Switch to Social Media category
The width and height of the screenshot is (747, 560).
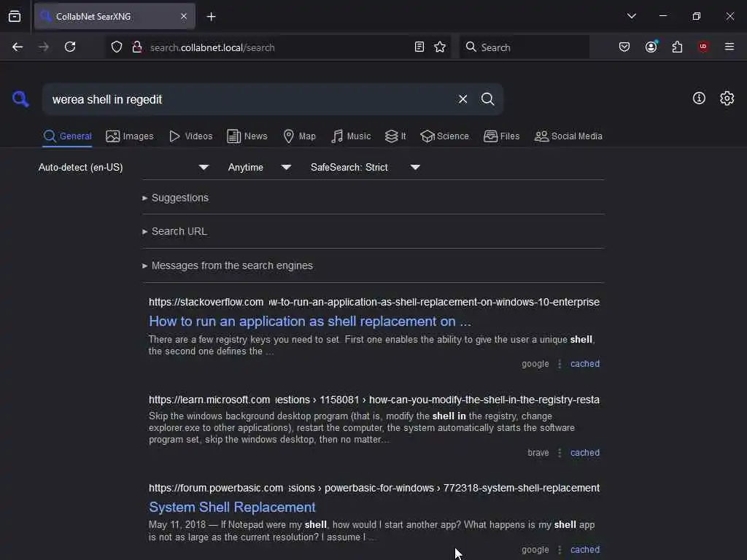click(568, 136)
